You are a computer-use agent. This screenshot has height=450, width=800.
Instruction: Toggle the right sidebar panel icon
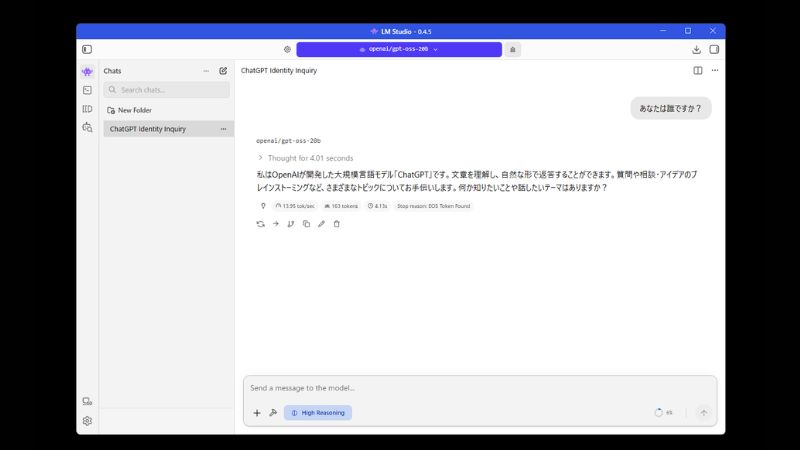click(x=714, y=49)
